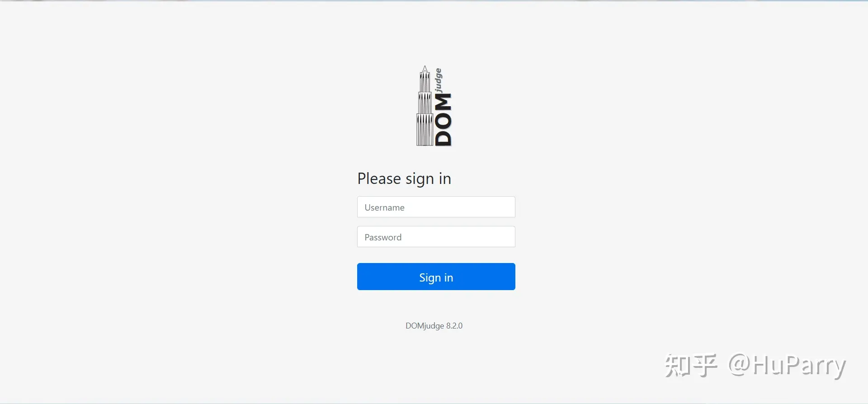Click the @ symbol in the watermark
868x404 pixels.
click(x=740, y=365)
